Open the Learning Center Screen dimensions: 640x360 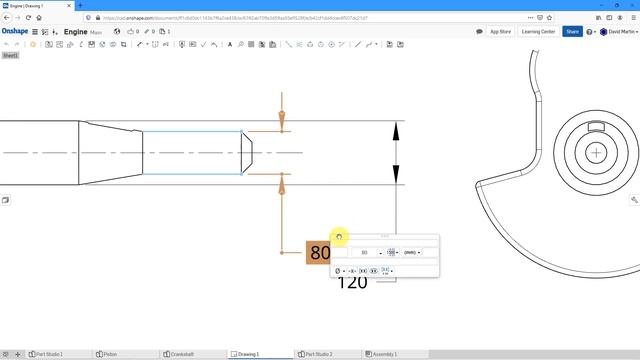[x=538, y=31]
